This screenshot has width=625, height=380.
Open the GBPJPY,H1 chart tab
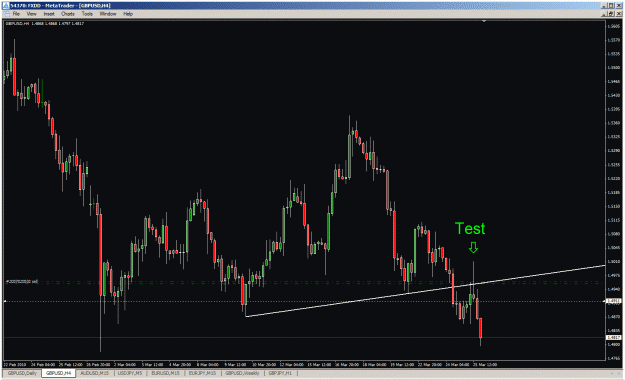coord(280,373)
